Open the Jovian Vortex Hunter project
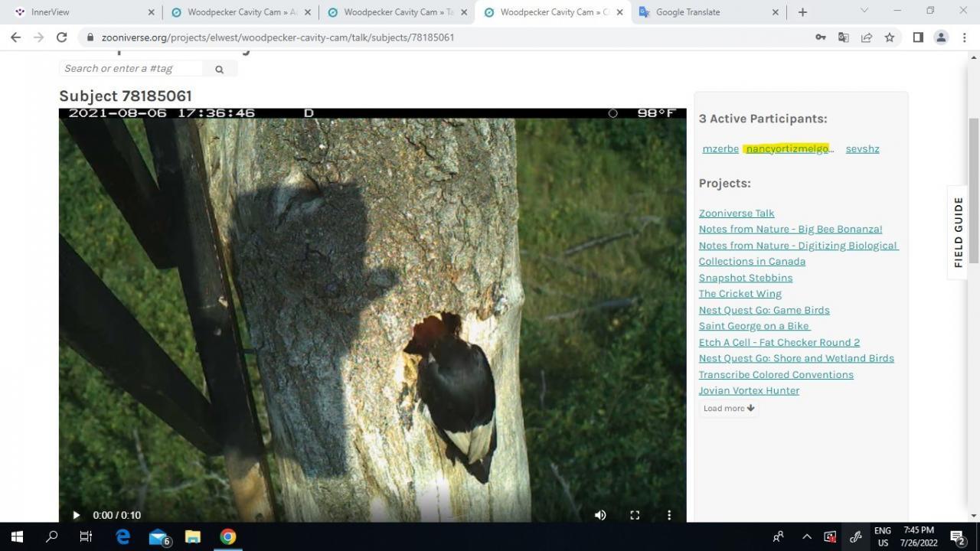Screen dimensions: 980x551 (x=749, y=390)
